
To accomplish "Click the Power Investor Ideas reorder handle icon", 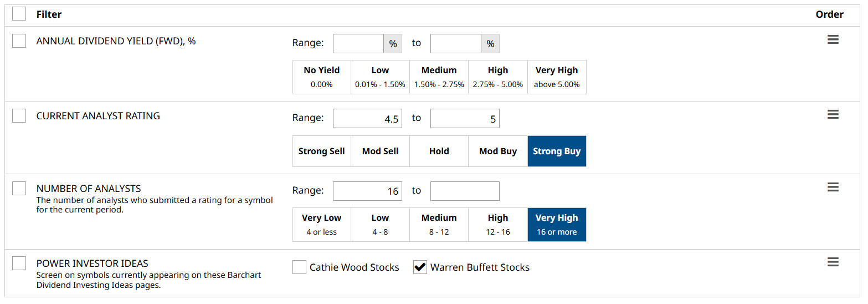I will pyautogui.click(x=833, y=262).
